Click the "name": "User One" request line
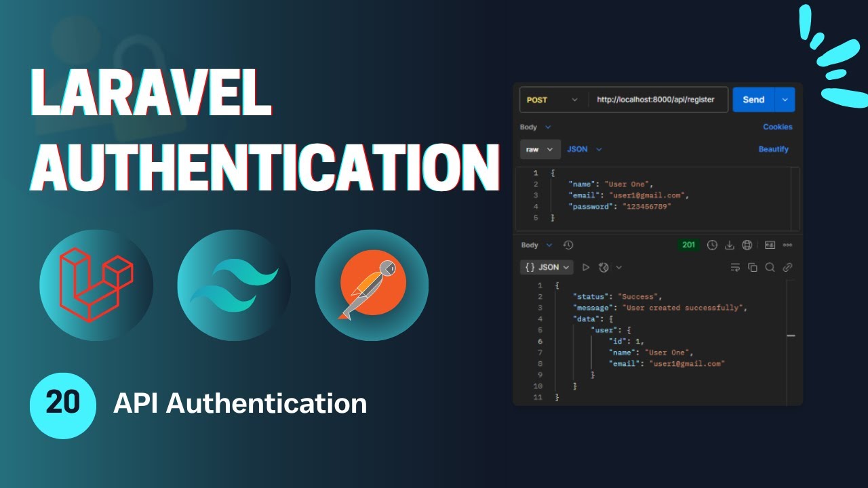This screenshot has height=488, width=868. click(611, 184)
